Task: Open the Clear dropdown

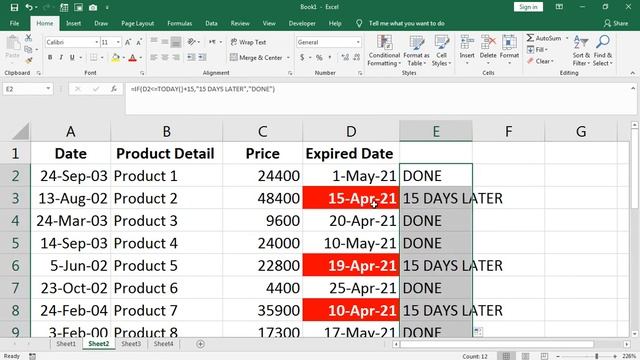Action: [540, 61]
